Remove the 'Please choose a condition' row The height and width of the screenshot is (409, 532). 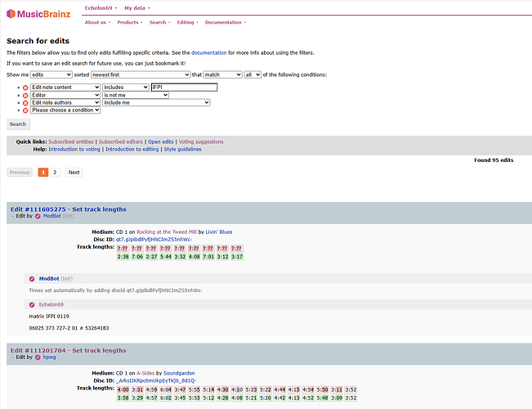pyautogui.click(x=25, y=110)
